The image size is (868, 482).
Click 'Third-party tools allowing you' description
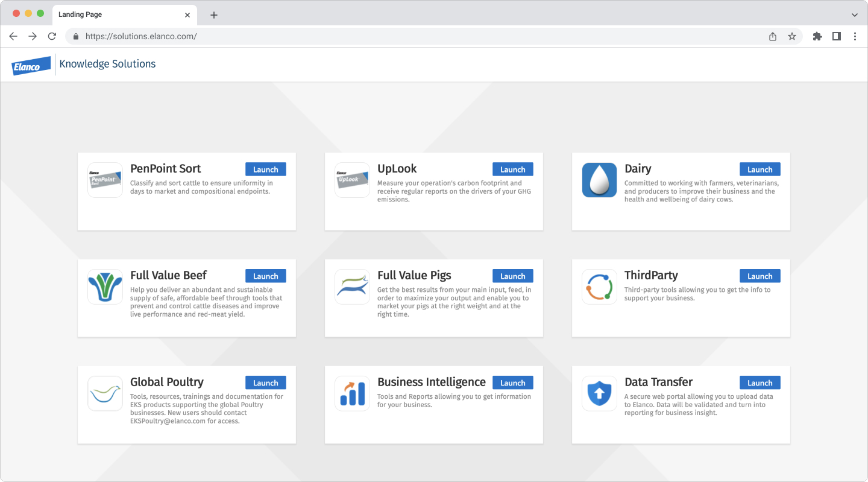tap(697, 294)
